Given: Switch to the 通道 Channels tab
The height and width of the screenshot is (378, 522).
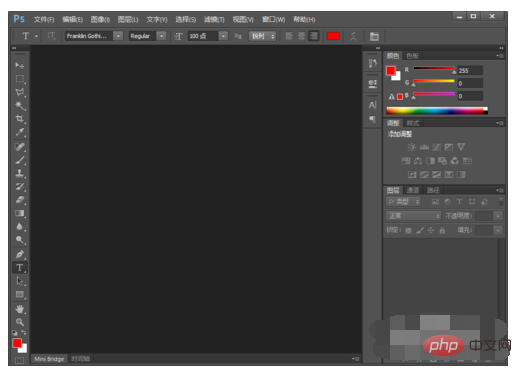Looking at the screenshot, I should (413, 190).
